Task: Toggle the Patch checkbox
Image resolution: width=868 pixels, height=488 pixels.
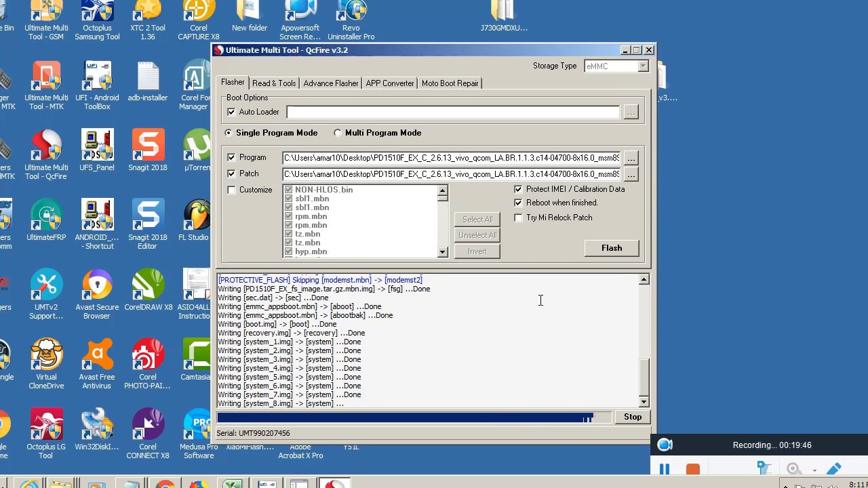Action: [231, 174]
